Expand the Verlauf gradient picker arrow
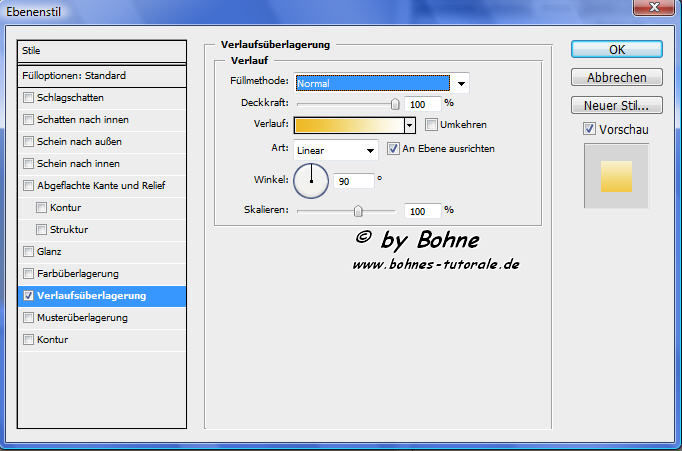The image size is (682, 451). [410, 125]
